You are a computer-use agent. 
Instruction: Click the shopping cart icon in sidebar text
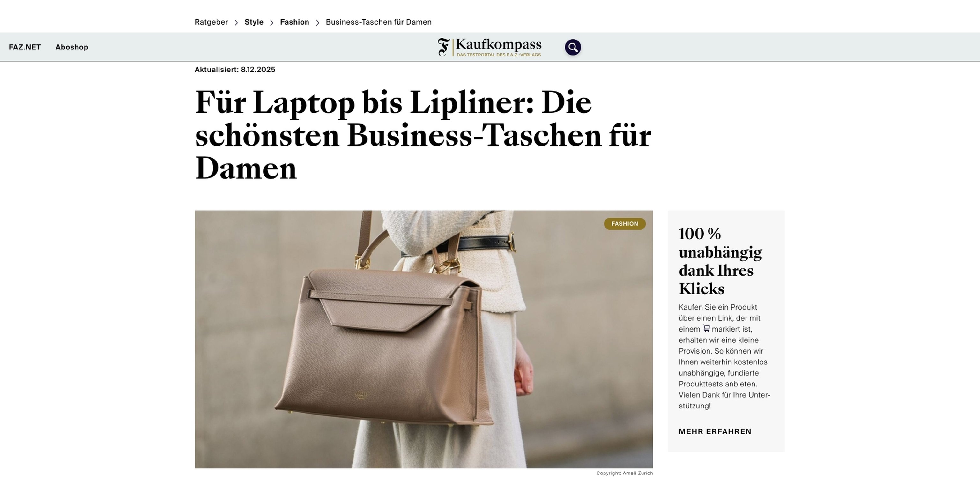coord(706,328)
